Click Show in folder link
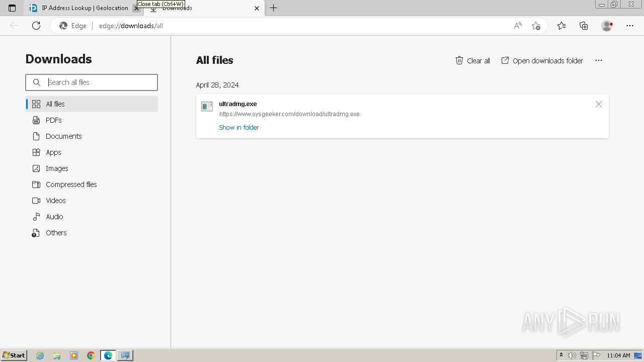Viewport: 644px width, 362px height. [238, 128]
